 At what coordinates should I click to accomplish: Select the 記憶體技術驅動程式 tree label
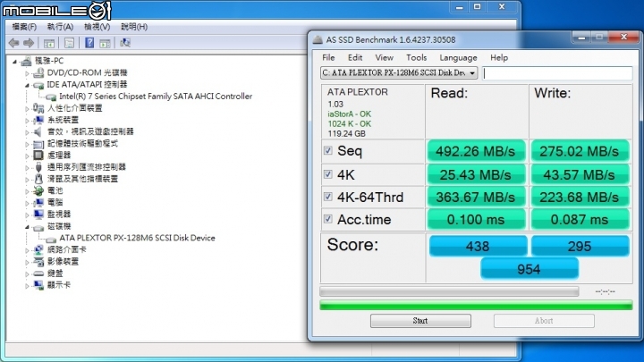[82, 144]
